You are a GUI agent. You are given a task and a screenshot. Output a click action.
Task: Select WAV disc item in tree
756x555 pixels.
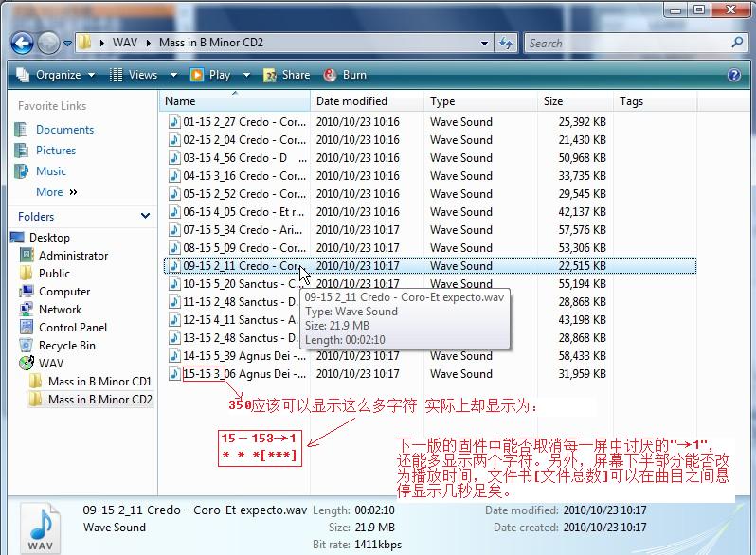click(x=50, y=364)
